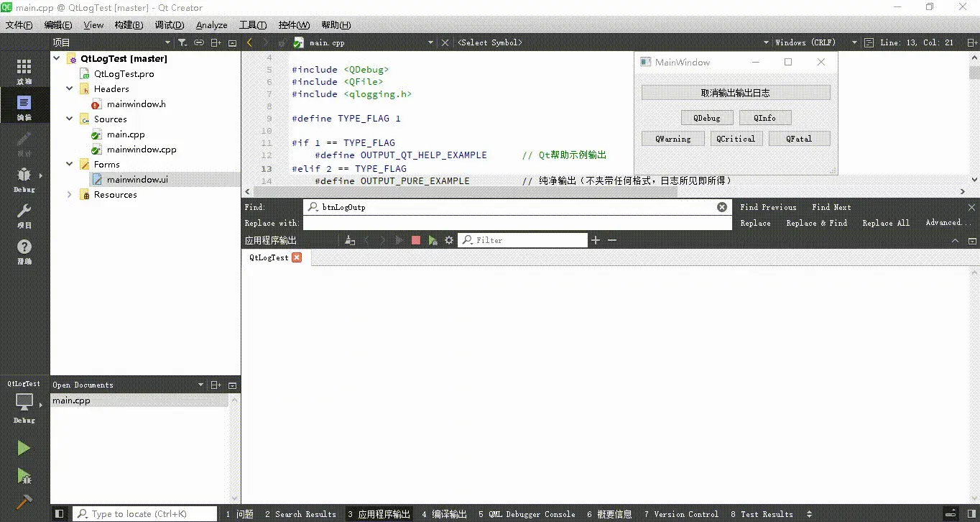Focus the output Filter field

pyautogui.click(x=523, y=240)
